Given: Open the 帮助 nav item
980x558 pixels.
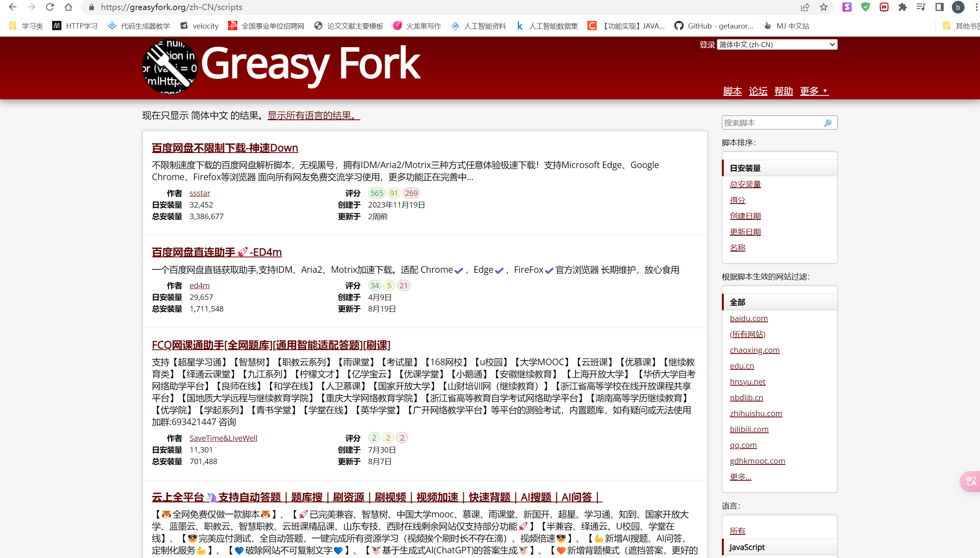Looking at the screenshot, I should pyautogui.click(x=783, y=91).
